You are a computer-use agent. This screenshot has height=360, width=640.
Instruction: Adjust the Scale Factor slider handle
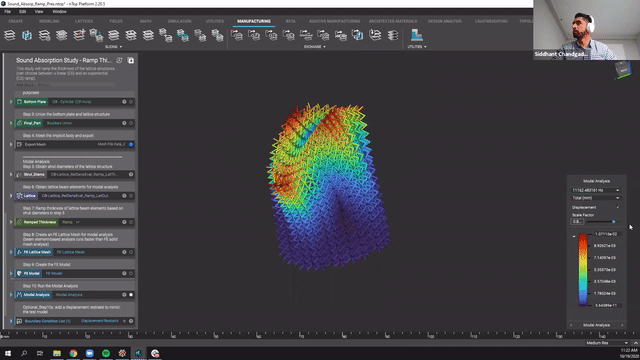click(613, 222)
